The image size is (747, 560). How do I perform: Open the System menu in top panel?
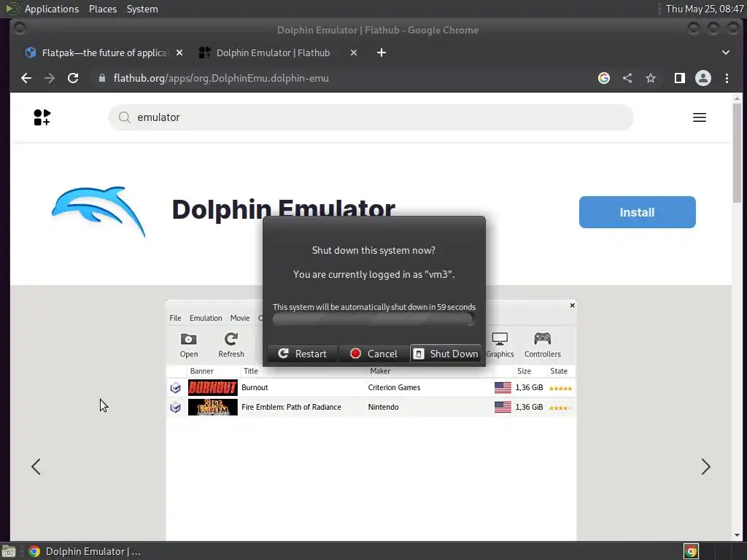(x=142, y=9)
